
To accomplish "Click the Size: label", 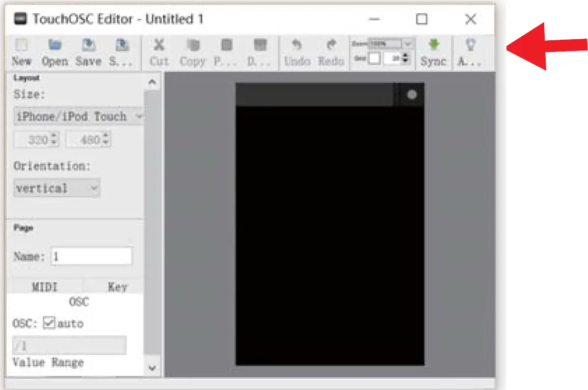I will point(29,94).
